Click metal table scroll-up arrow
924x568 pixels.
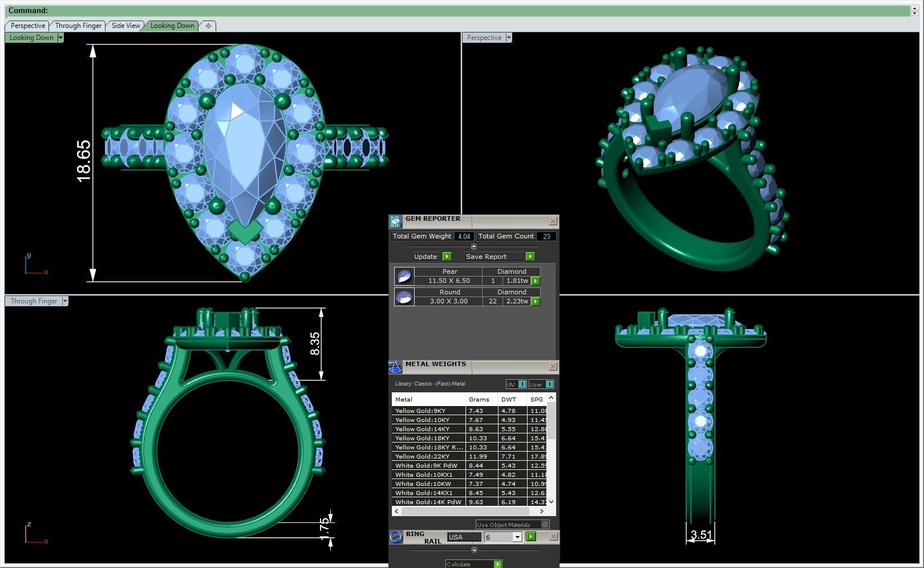coord(551,397)
